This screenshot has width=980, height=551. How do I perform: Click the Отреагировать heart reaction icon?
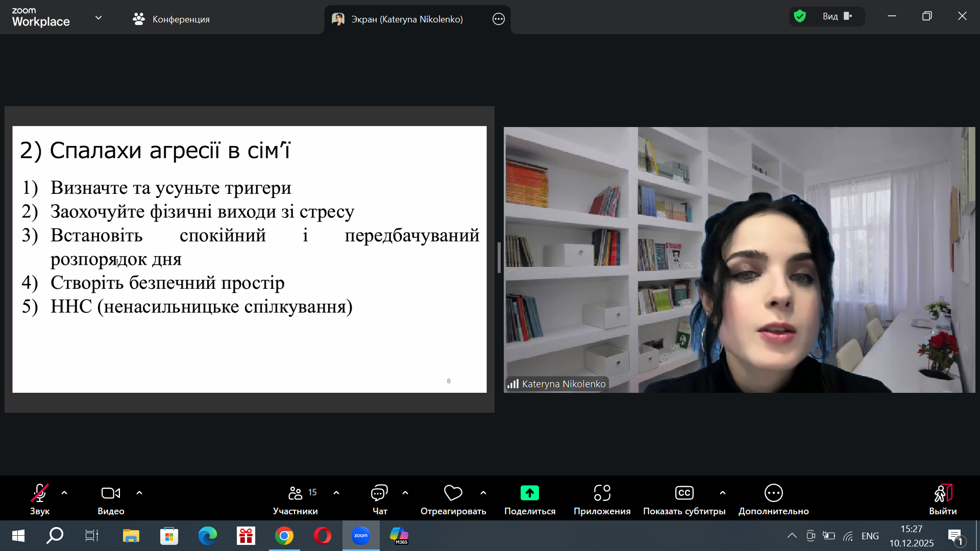453,493
